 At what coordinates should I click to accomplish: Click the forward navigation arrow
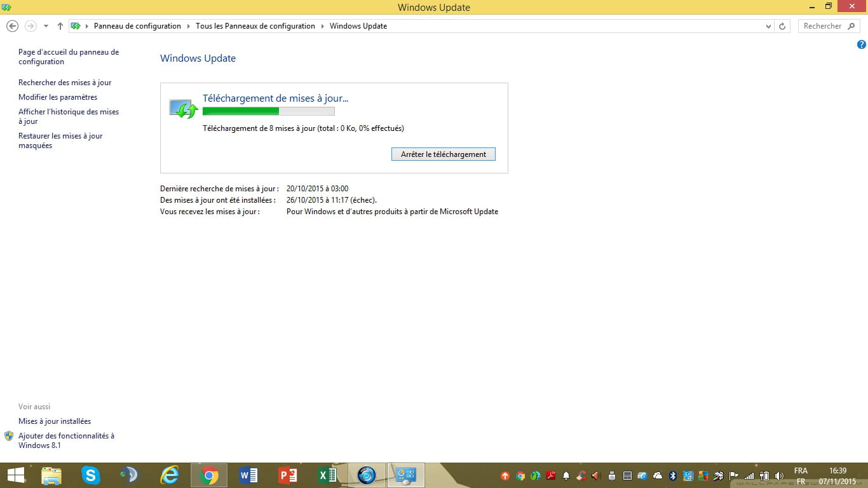tap(31, 26)
